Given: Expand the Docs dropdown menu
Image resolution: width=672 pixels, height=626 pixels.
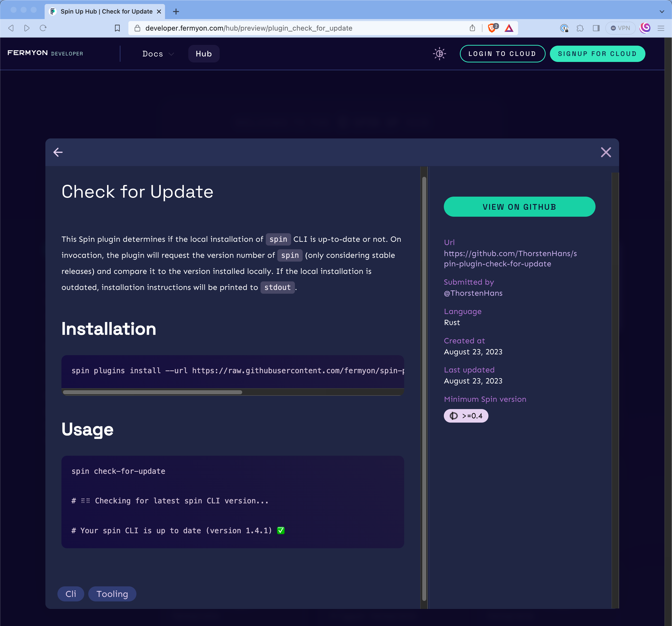Looking at the screenshot, I should [158, 54].
